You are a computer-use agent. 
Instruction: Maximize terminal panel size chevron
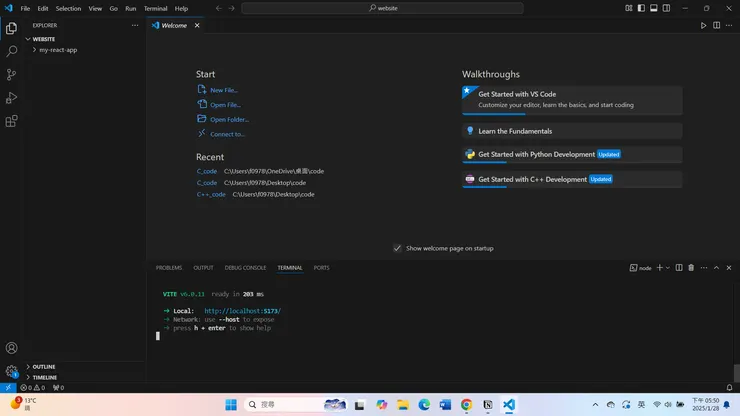pyautogui.click(x=716, y=268)
